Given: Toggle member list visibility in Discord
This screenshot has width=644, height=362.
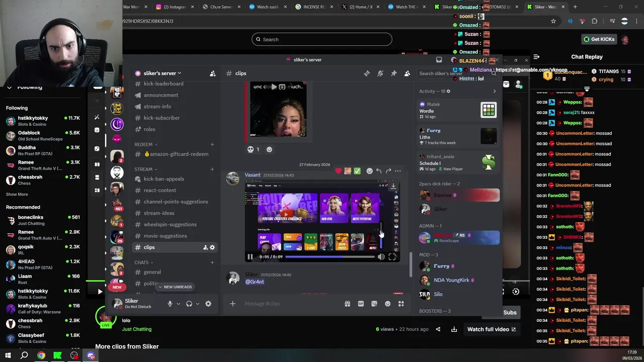Looking at the screenshot, I should [407, 73].
